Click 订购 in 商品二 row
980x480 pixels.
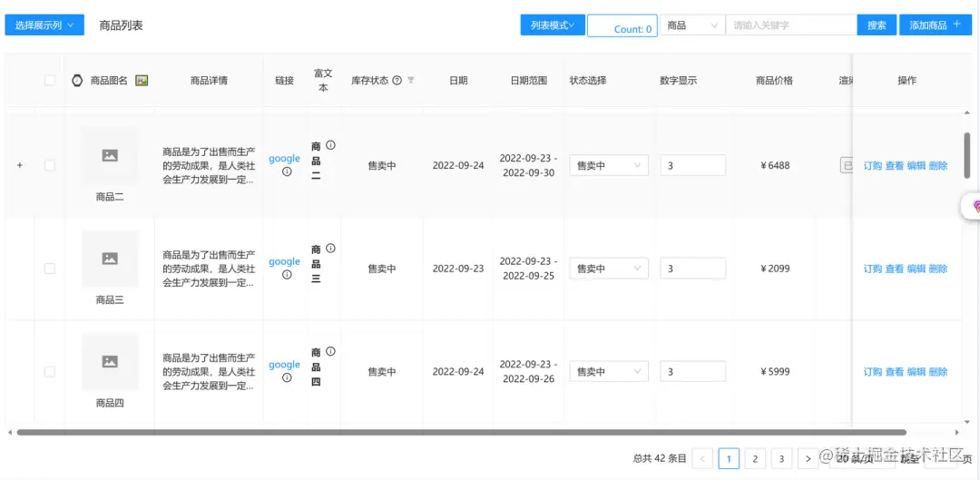(x=873, y=166)
